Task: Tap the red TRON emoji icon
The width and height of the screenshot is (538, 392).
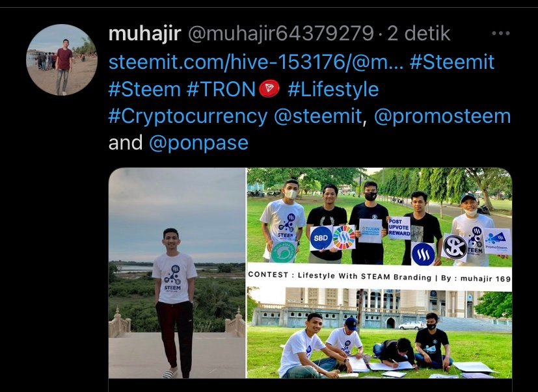Action: coord(269,89)
